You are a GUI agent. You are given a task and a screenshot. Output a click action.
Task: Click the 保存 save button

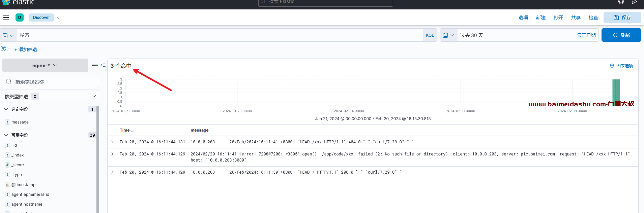622,17
